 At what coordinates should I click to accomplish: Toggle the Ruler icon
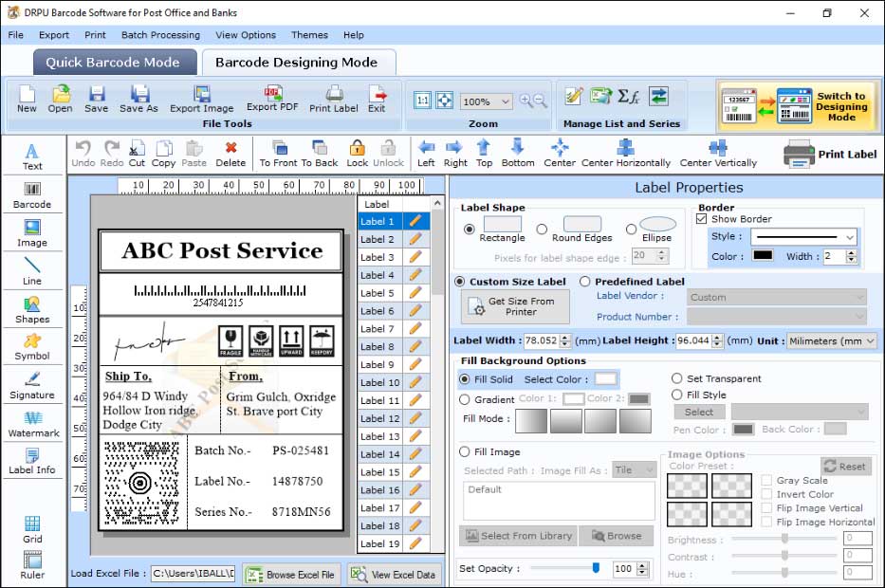(x=32, y=566)
